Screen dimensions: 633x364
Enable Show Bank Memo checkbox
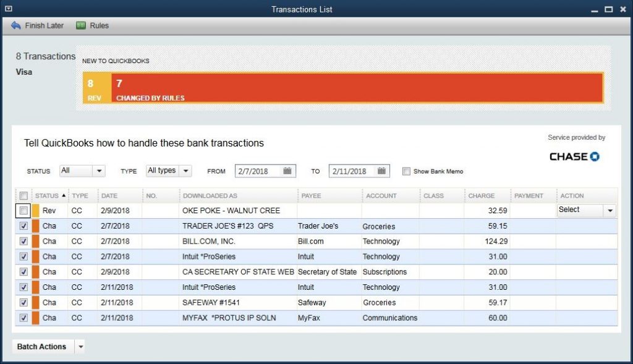click(406, 171)
